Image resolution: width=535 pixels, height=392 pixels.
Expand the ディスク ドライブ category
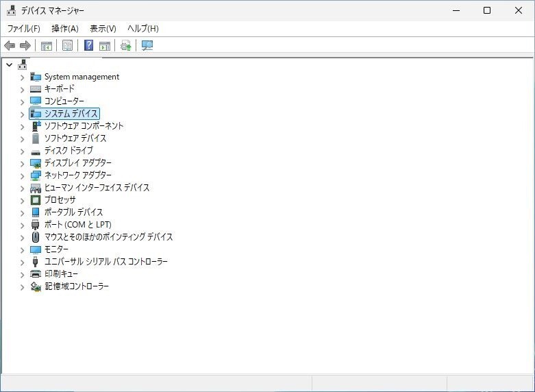click(22, 151)
